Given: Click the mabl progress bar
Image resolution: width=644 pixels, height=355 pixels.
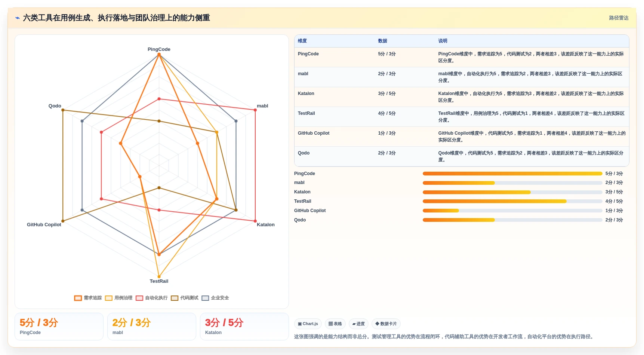Looking at the screenshot, I should coord(512,183).
